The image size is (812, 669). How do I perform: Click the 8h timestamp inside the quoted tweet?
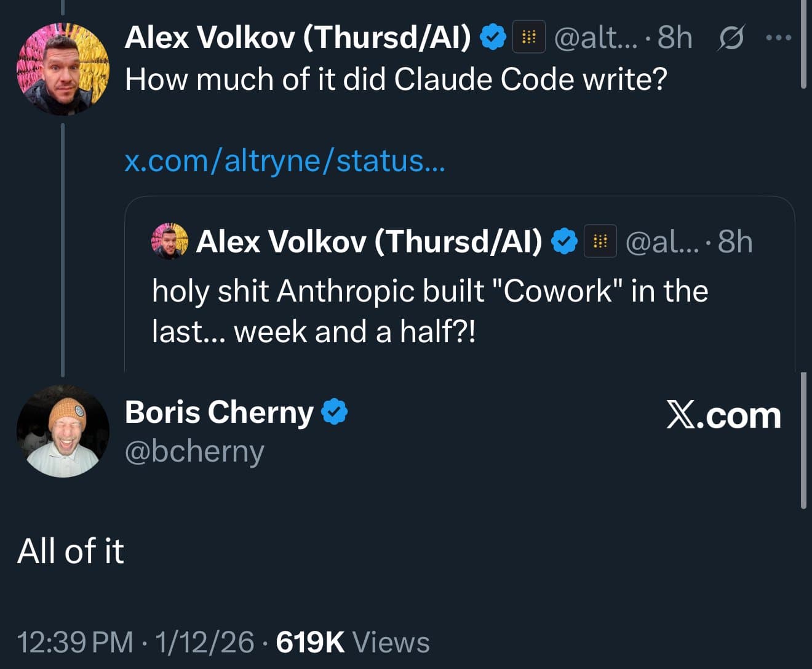coord(736,241)
